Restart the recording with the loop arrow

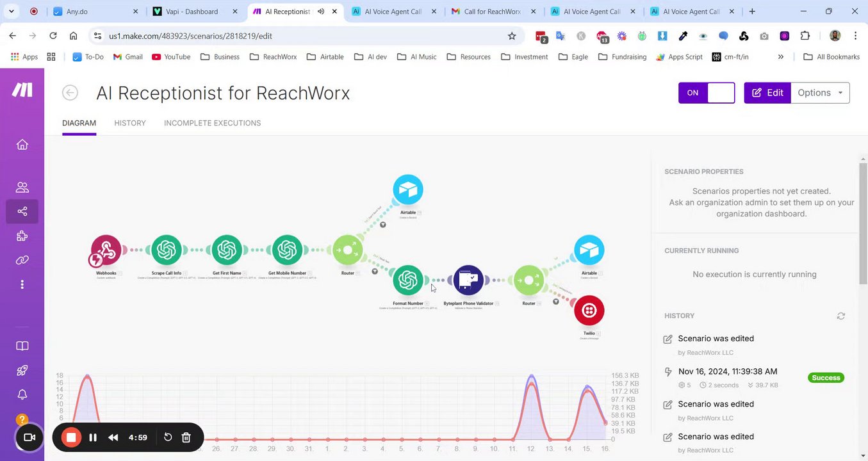[168, 437]
